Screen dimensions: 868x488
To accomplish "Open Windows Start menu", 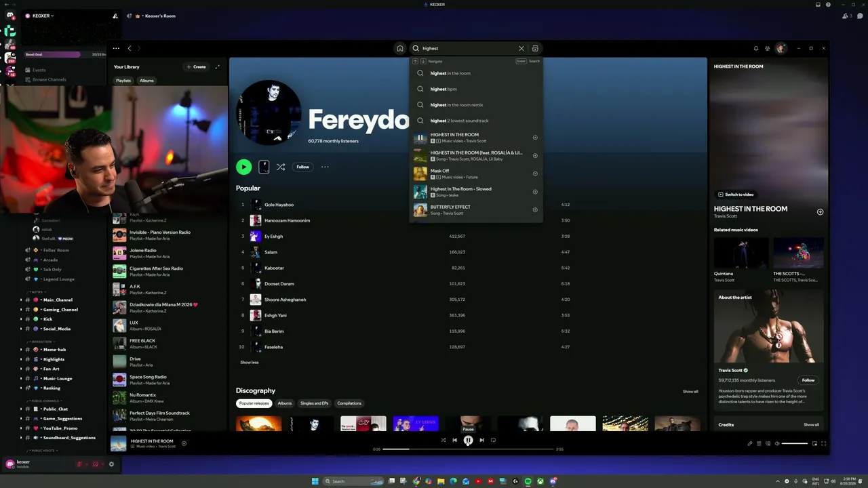I will [x=315, y=481].
